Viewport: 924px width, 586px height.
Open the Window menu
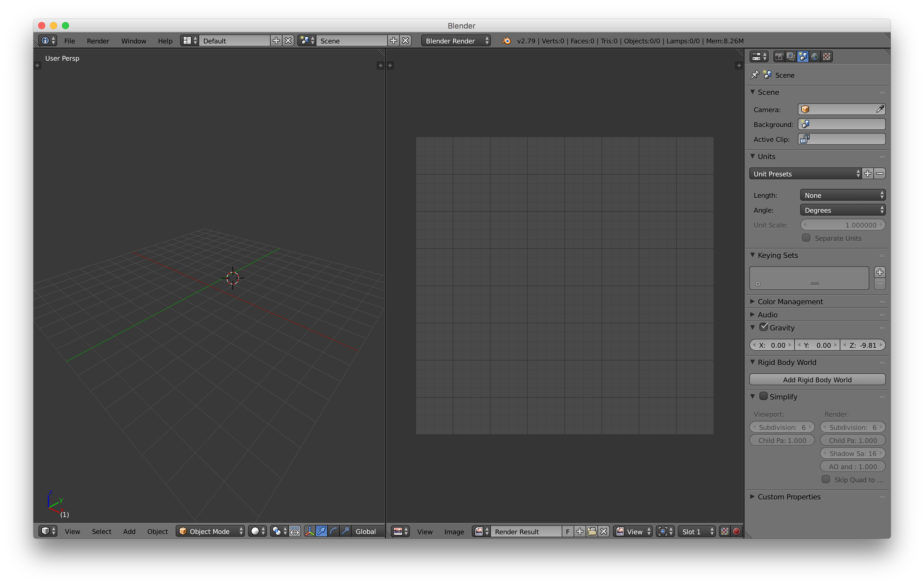tap(134, 41)
